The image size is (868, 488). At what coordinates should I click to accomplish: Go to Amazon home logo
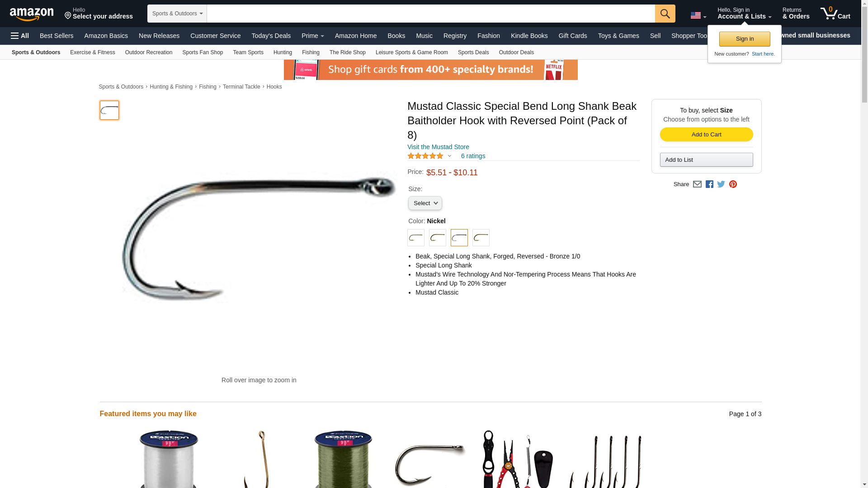click(x=32, y=14)
